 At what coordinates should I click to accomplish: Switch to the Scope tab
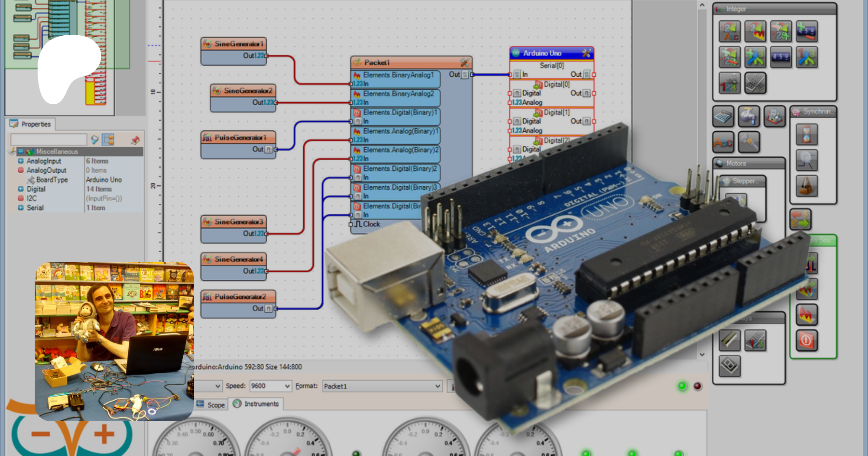(x=211, y=405)
